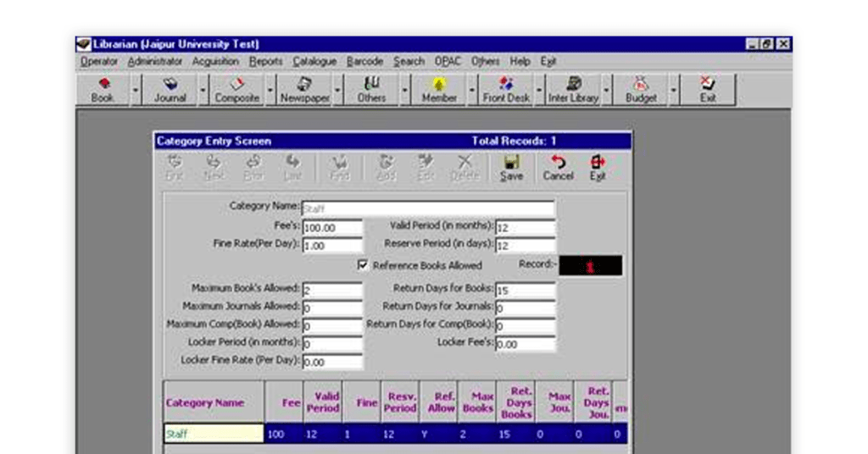Open the Book module icon
The width and height of the screenshot is (868, 454).
point(103,90)
